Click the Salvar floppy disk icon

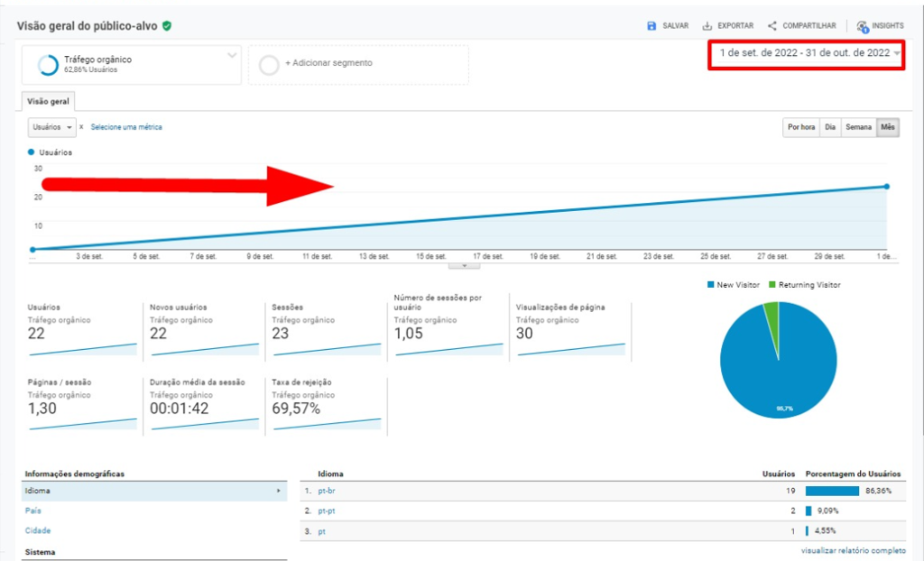point(651,26)
